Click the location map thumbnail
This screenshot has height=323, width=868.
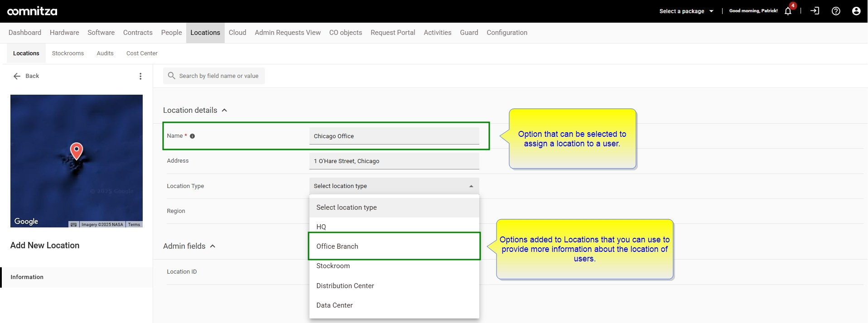click(x=77, y=161)
